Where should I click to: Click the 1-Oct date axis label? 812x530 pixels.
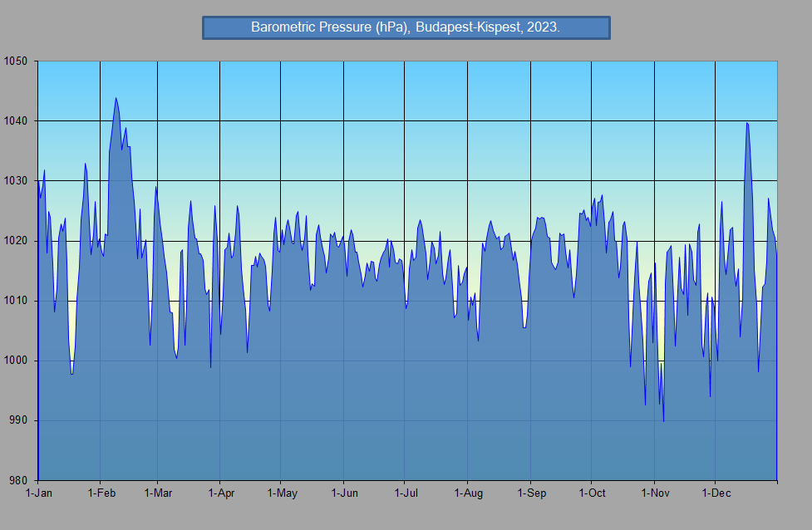[592, 493]
